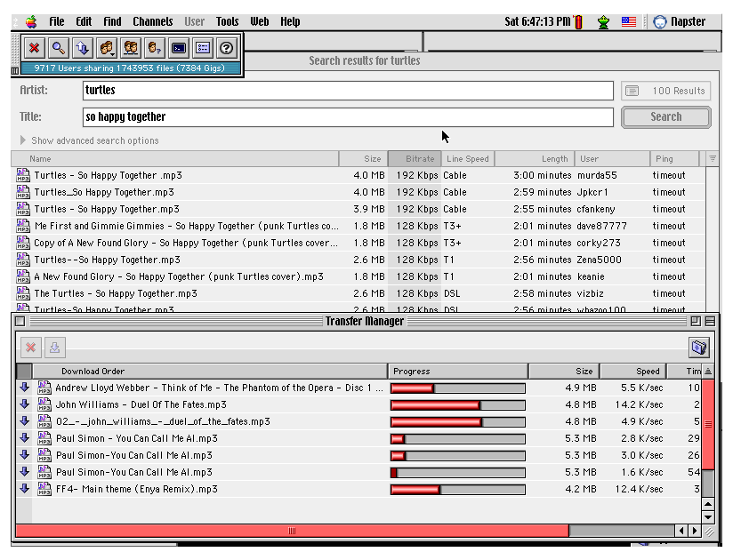Collapse Transfer Manager with windowshade box
The height and width of the screenshot is (560, 733).
point(710,321)
